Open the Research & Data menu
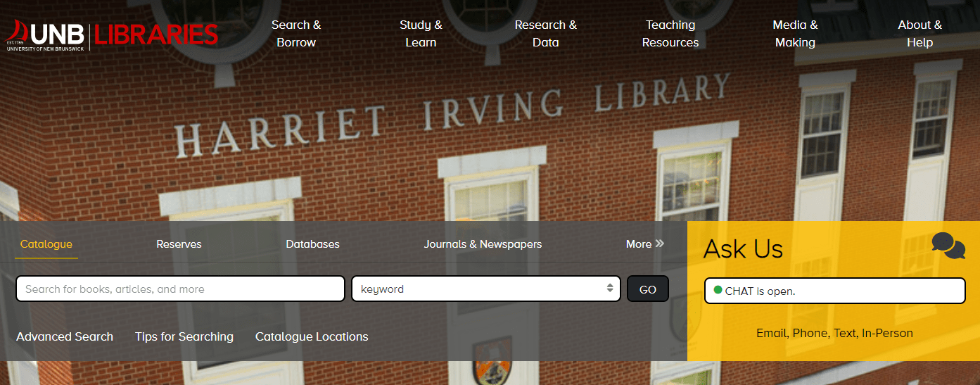The height and width of the screenshot is (385, 980). tap(545, 34)
